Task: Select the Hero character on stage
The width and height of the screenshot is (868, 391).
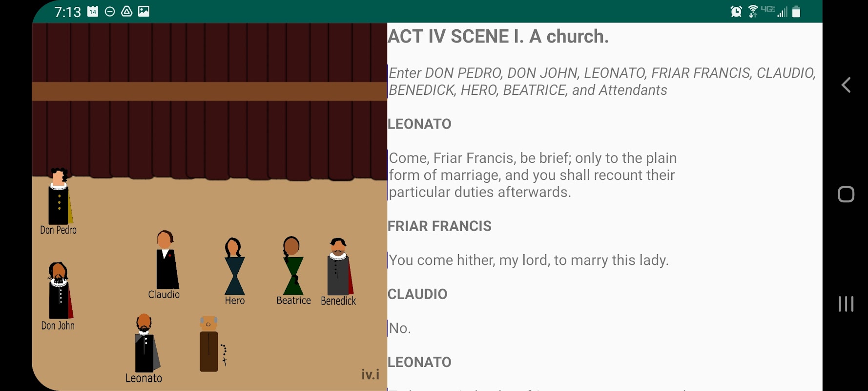Action: pos(234,266)
